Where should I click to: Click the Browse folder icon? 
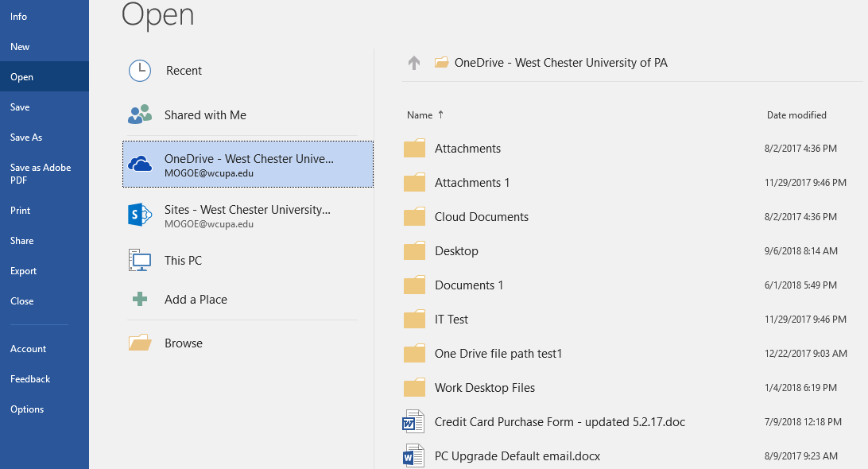[x=140, y=343]
